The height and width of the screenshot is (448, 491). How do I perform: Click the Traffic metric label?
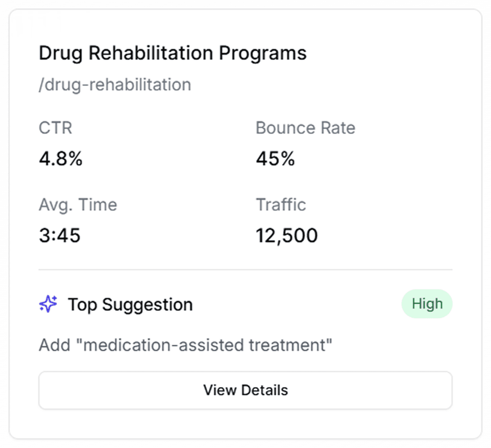click(x=281, y=205)
